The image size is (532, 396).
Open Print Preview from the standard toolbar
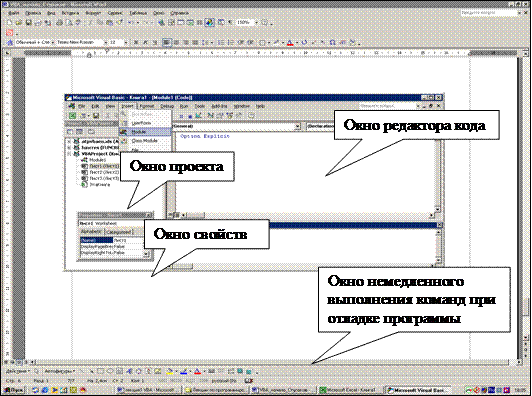[x=69, y=22]
